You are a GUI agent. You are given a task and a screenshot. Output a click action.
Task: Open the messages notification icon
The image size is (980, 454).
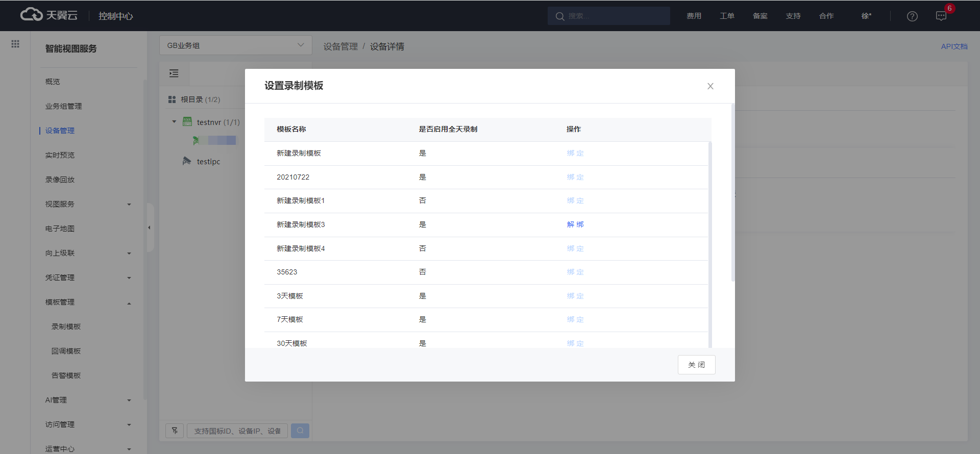[x=941, y=16]
